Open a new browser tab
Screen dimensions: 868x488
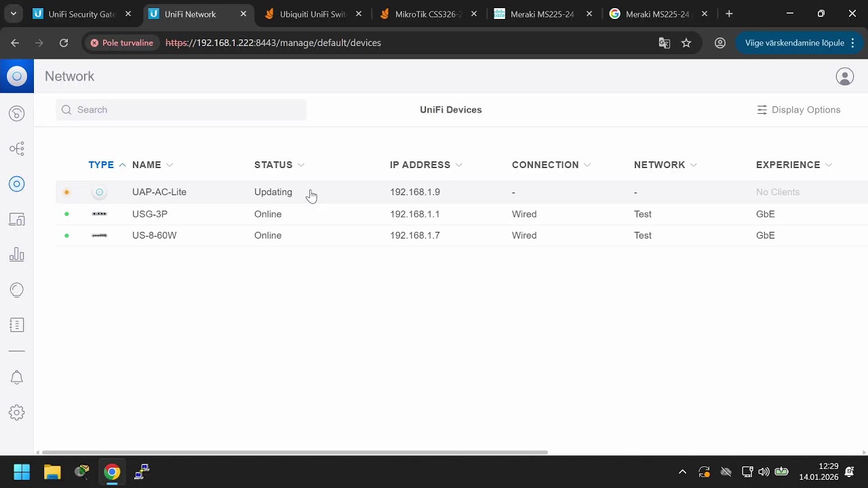coord(729,14)
